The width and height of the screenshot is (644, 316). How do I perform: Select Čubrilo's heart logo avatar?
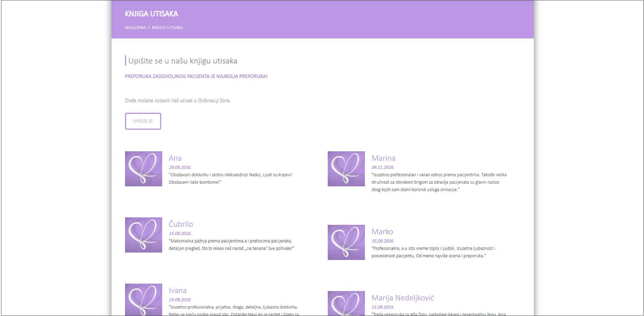(x=143, y=235)
